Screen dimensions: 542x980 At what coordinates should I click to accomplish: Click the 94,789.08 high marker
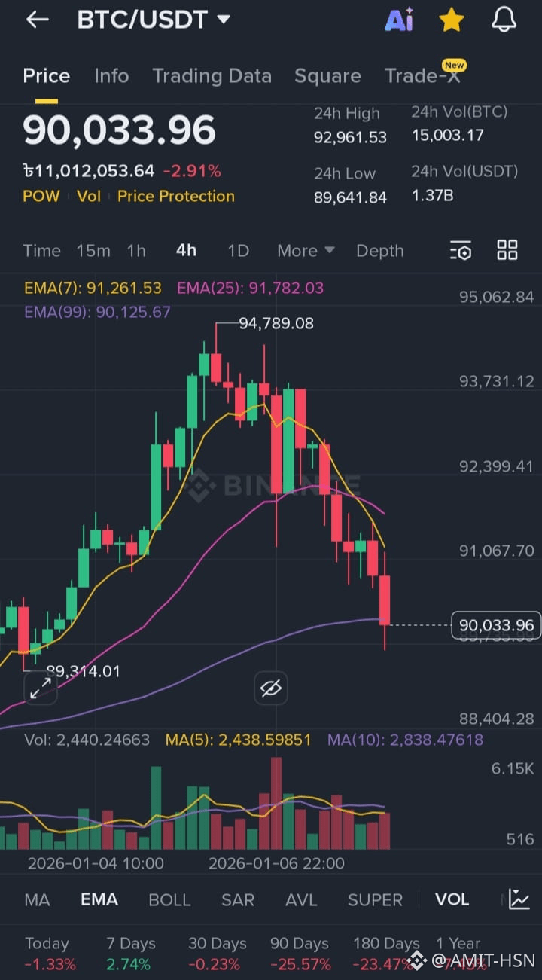(x=276, y=323)
